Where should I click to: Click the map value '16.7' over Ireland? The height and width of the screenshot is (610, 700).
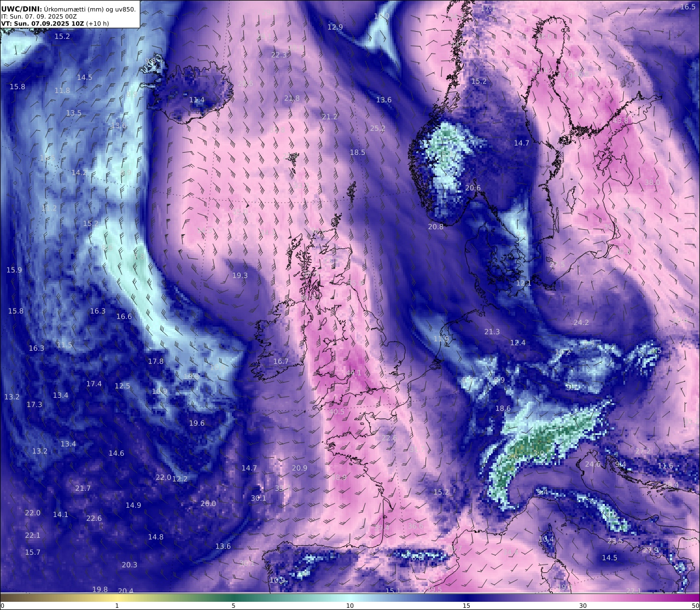coord(281,361)
